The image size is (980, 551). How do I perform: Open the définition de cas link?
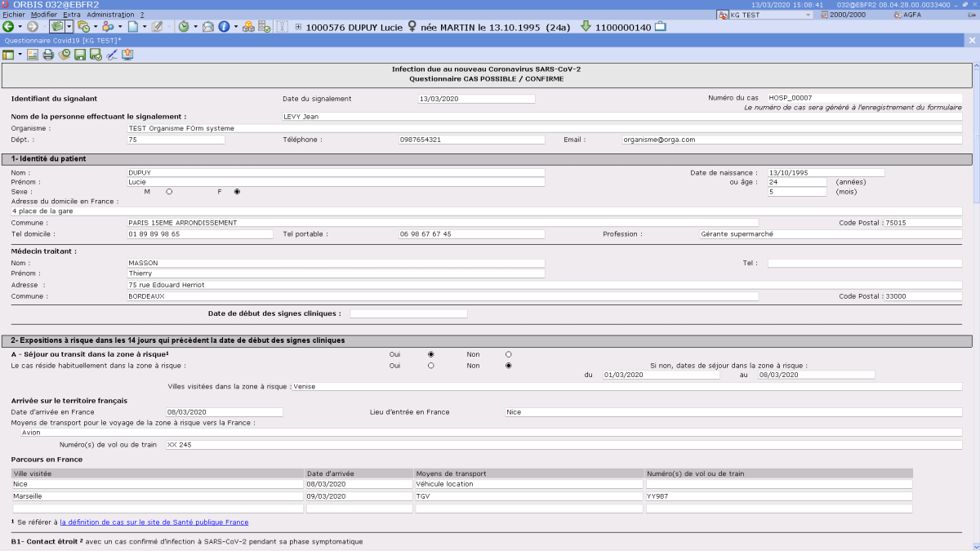click(x=154, y=522)
